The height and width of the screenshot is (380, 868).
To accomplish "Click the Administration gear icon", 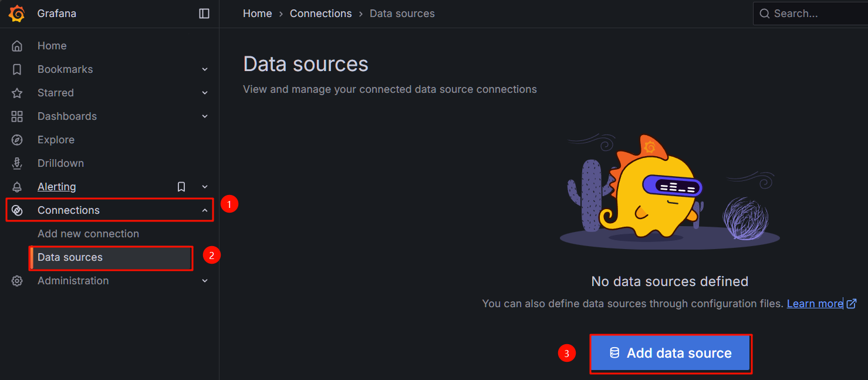I will coord(17,281).
